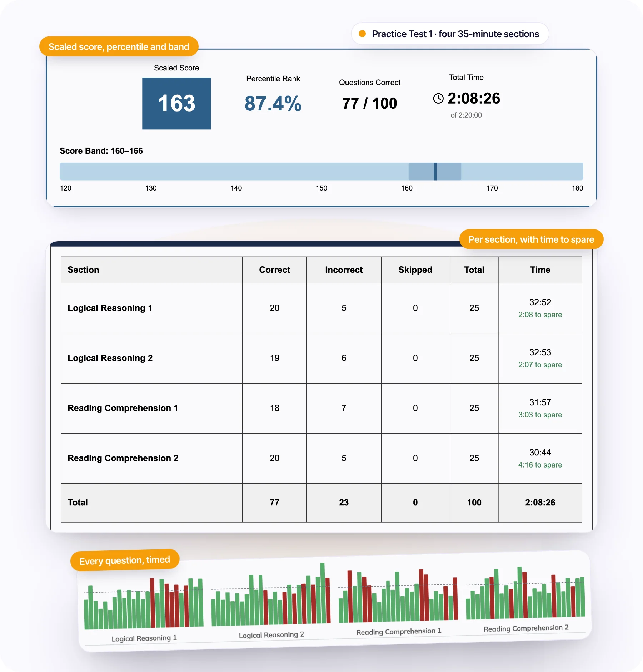Open the Logical Reasoning 1 timing chart

pos(144,604)
